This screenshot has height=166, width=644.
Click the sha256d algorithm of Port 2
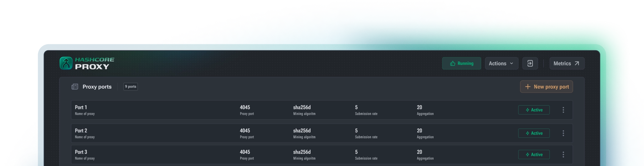tap(302, 131)
